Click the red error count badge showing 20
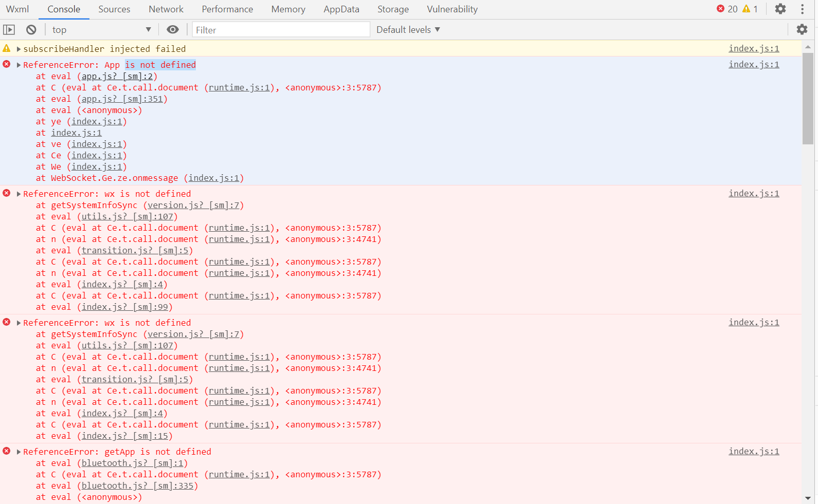Viewport: 818px width, 504px height. tap(727, 9)
